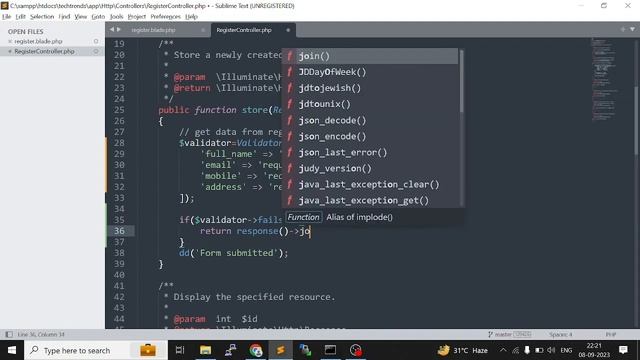Image resolution: width=640 pixels, height=360 pixels.
Task: Open the Goto menu
Action: [x=98, y=17]
